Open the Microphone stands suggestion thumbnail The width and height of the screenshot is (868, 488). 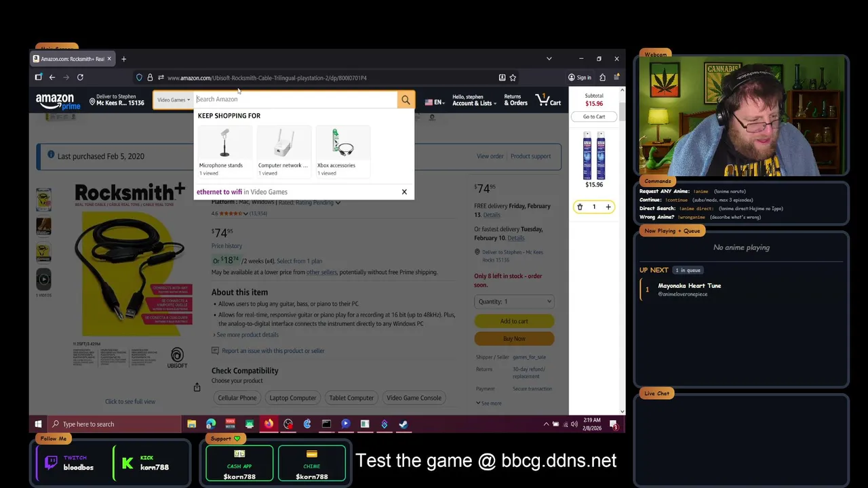tap(224, 143)
